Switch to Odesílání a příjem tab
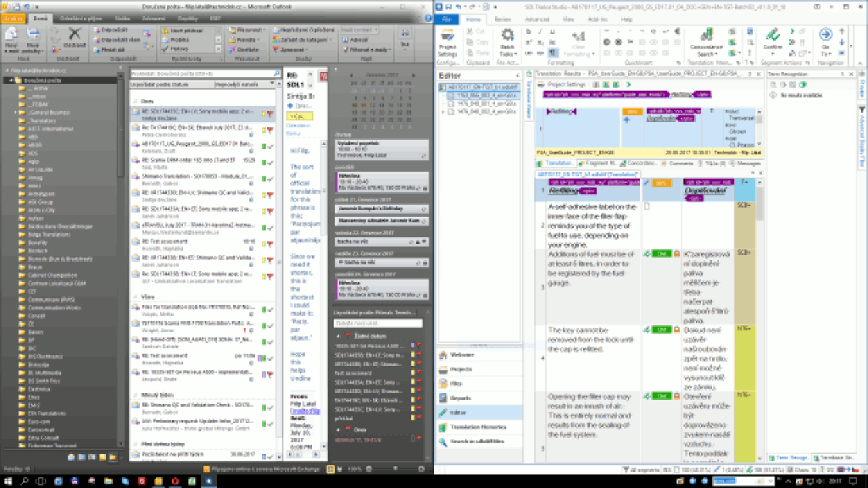This screenshot has height=488, width=868. tap(79, 19)
